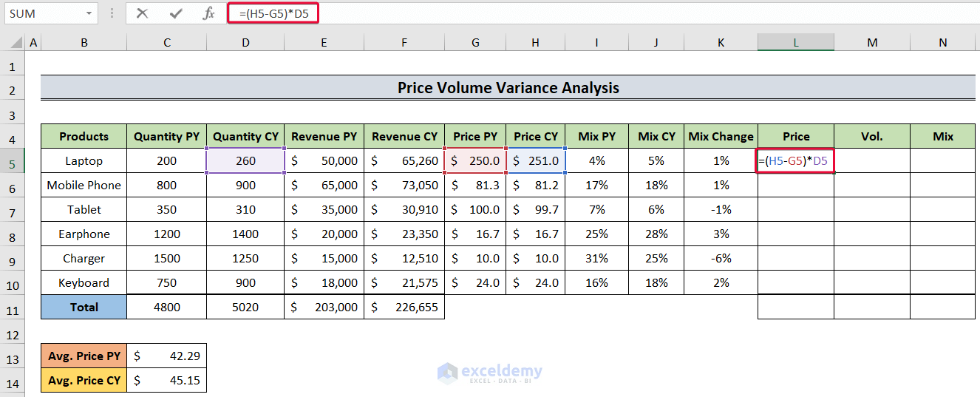Click the Quantity CY cell for Laptop
980x397 pixels.
click(245, 160)
